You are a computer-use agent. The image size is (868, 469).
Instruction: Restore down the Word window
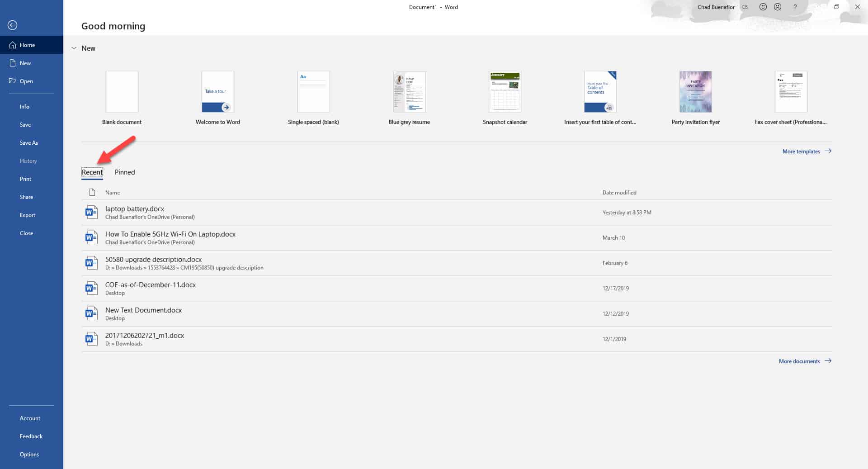coord(837,7)
